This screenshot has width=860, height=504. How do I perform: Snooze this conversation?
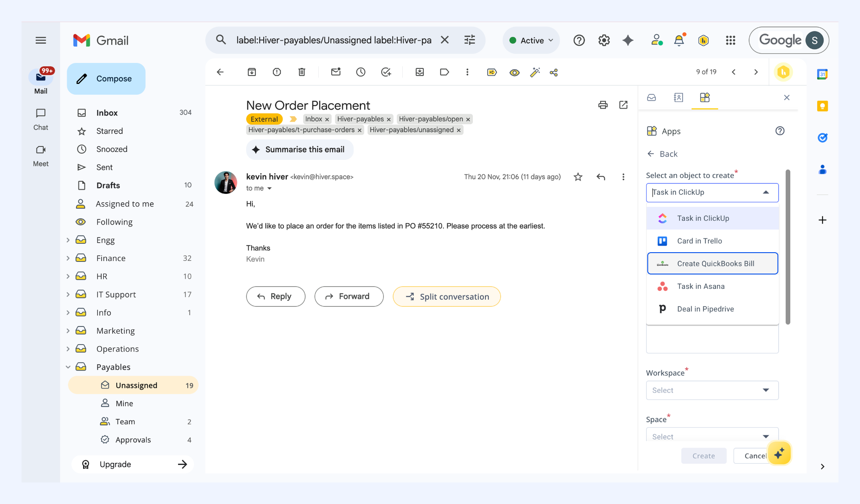coord(361,72)
